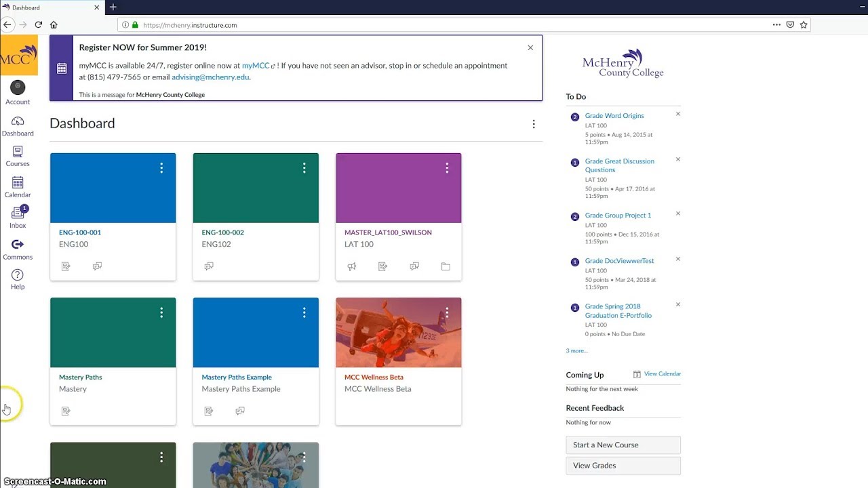Open the Inbox with one unread message

[18, 218]
